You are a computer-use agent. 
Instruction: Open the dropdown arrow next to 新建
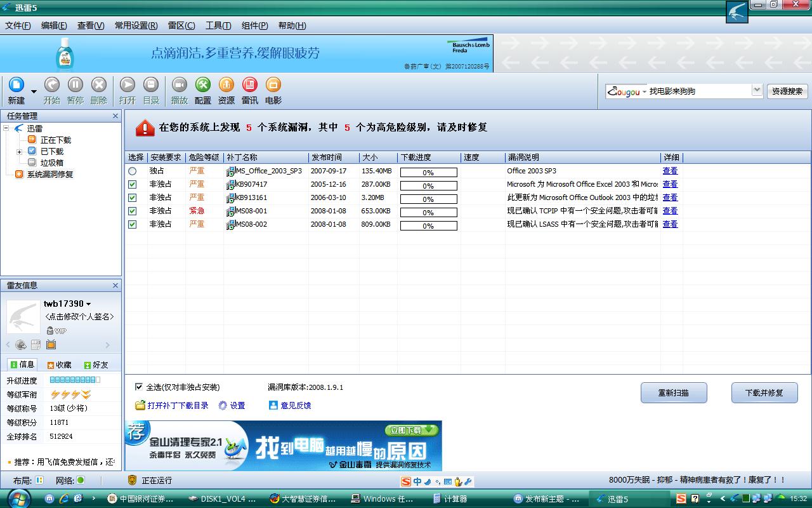(34, 92)
